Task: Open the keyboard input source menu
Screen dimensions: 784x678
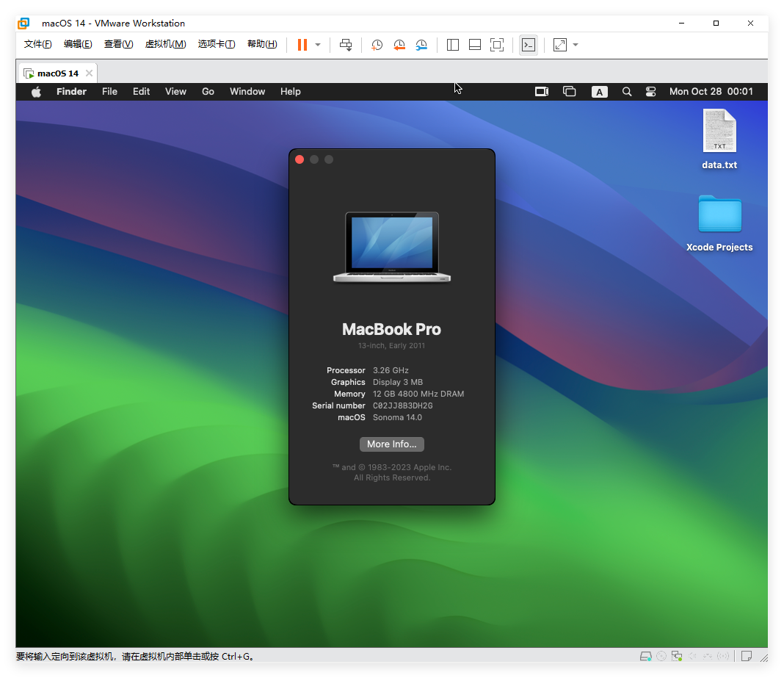Action: pos(600,91)
